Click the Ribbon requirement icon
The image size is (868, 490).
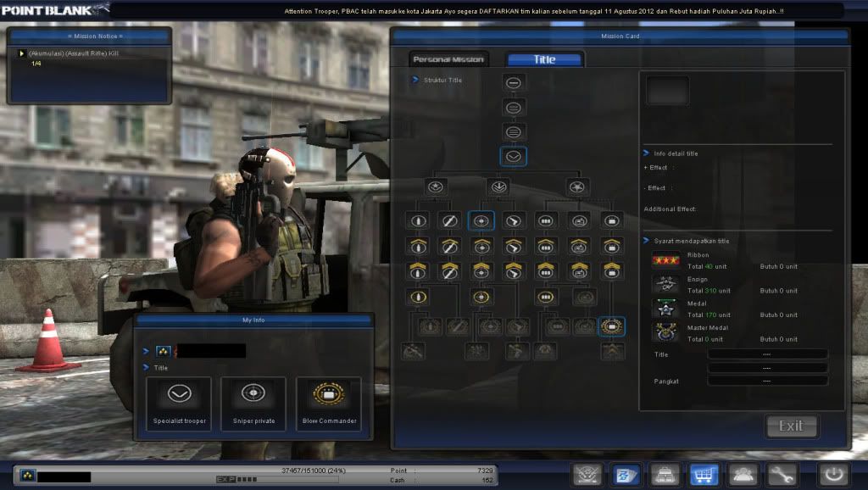click(x=665, y=260)
